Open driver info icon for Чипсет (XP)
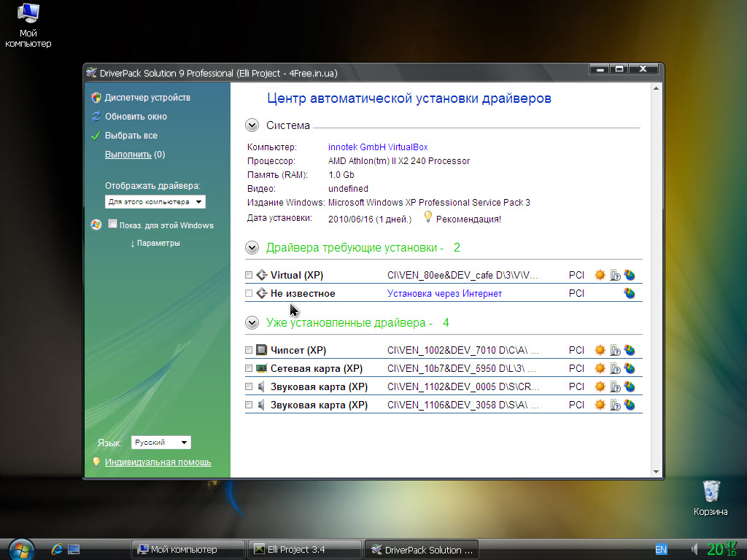Screen dimensions: 747x560 (x=615, y=351)
